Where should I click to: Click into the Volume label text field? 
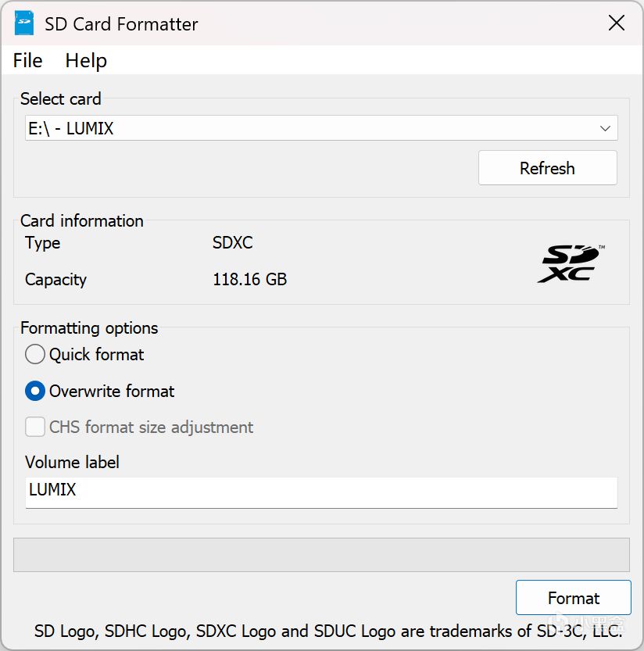321,492
